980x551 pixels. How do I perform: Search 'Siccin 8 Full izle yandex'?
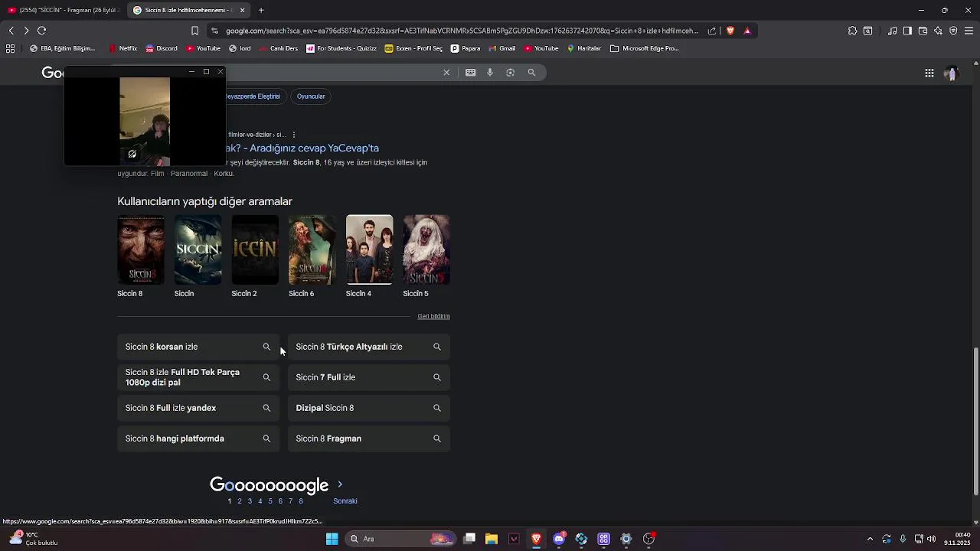coord(198,408)
